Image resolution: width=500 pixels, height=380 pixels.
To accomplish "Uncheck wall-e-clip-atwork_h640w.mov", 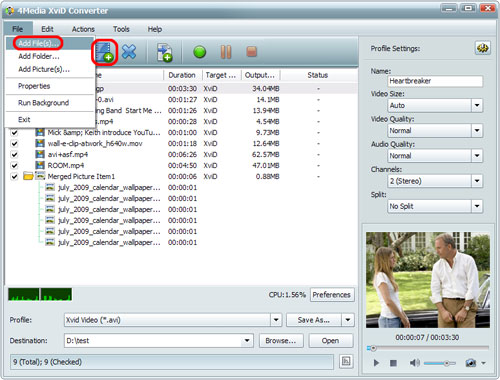I will (x=14, y=144).
